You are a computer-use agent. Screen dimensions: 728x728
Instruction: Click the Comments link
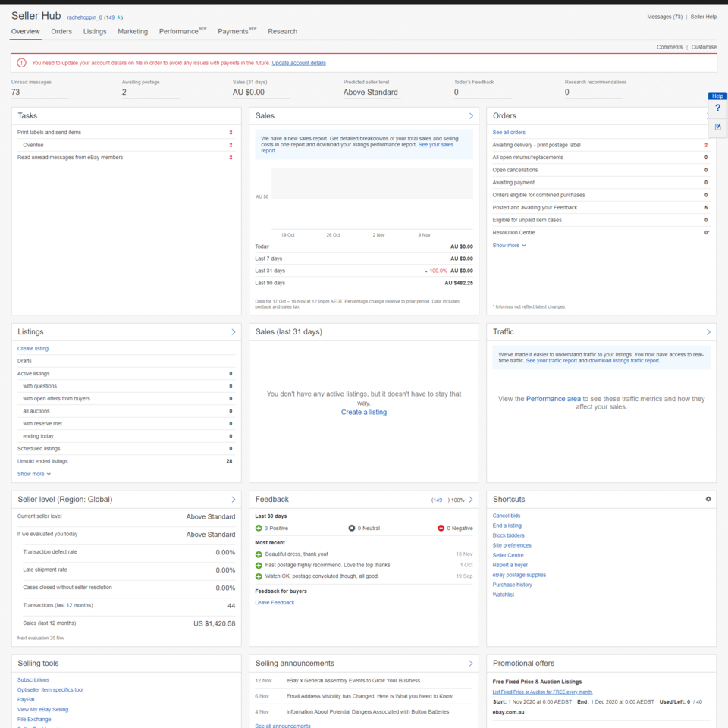670,47
